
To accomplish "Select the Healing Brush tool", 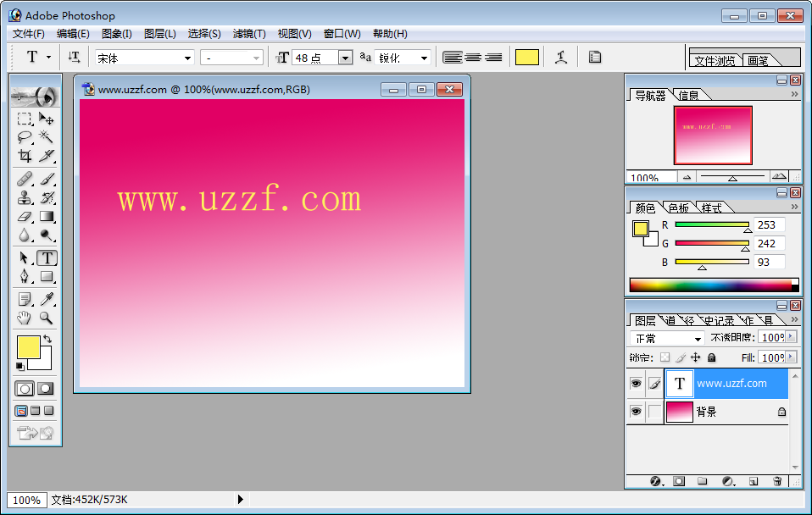I will (x=25, y=179).
